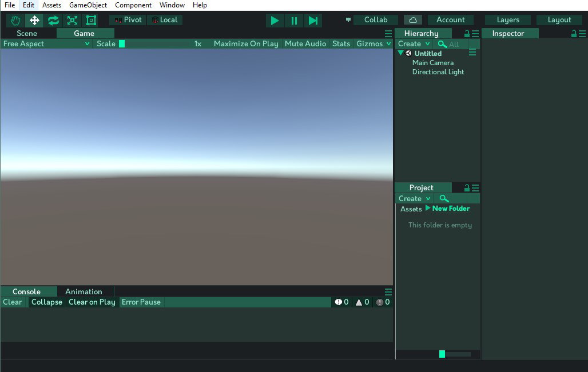Enable Error Pause in Console
This screenshot has width=588, height=372.
tap(141, 302)
